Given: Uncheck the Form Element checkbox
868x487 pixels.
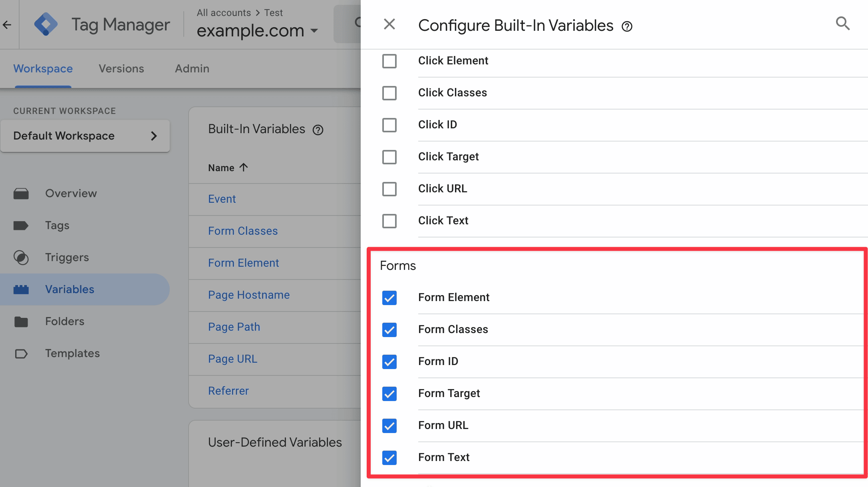Looking at the screenshot, I should pos(389,297).
